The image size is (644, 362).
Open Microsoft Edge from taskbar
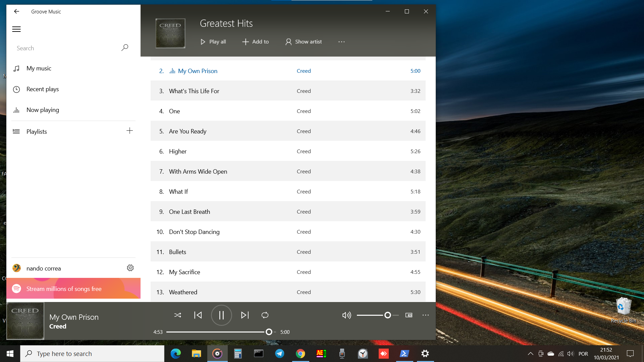pyautogui.click(x=176, y=354)
